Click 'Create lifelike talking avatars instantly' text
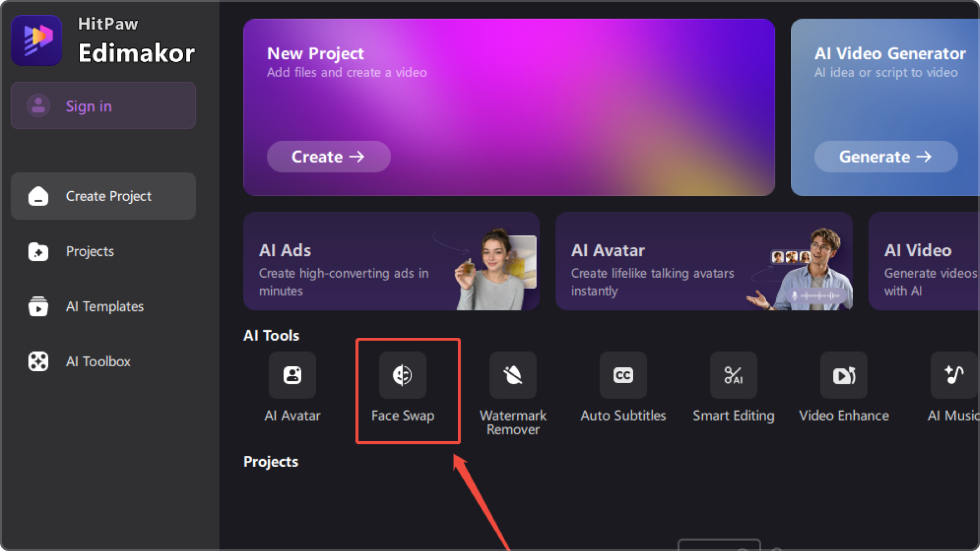980x551 pixels. point(652,282)
